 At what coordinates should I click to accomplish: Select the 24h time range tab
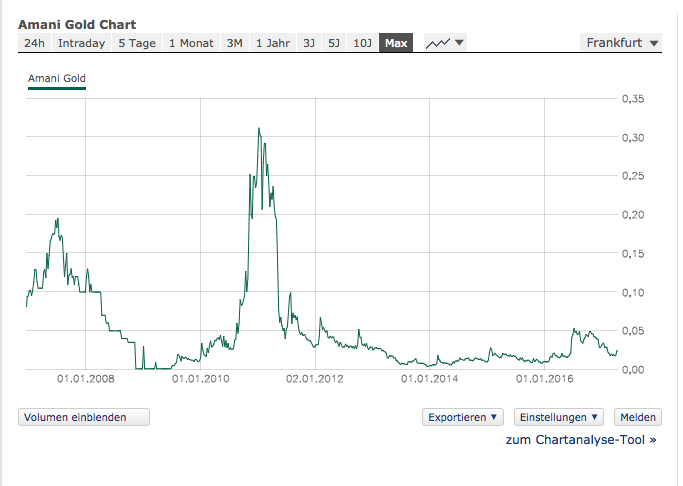pyautogui.click(x=34, y=43)
